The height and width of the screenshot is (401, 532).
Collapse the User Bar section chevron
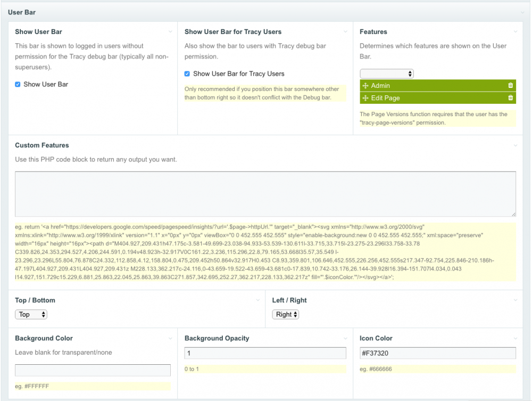[523, 12]
